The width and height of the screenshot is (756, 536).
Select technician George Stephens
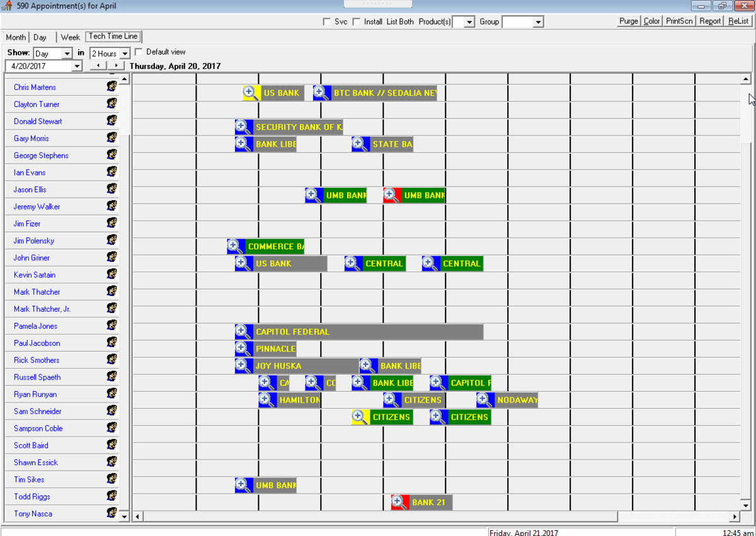[x=41, y=156]
